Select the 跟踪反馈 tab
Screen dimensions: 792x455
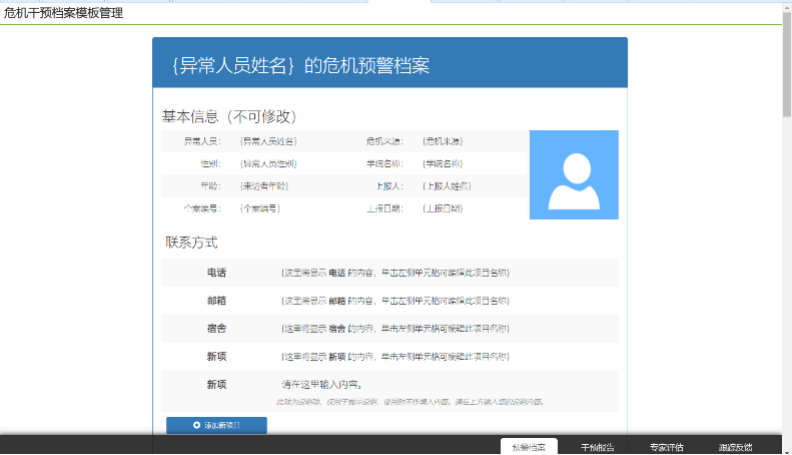click(735, 447)
